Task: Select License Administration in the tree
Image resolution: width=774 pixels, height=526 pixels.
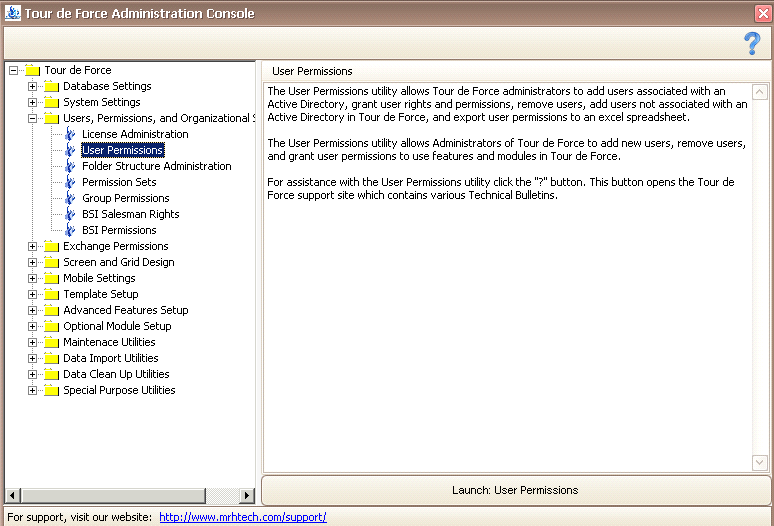Action: click(135, 134)
